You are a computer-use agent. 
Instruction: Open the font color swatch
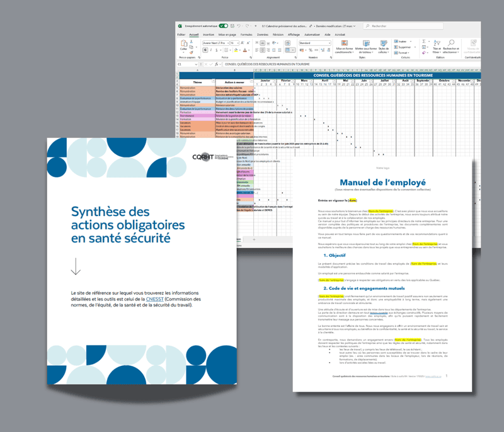coord(245,50)
